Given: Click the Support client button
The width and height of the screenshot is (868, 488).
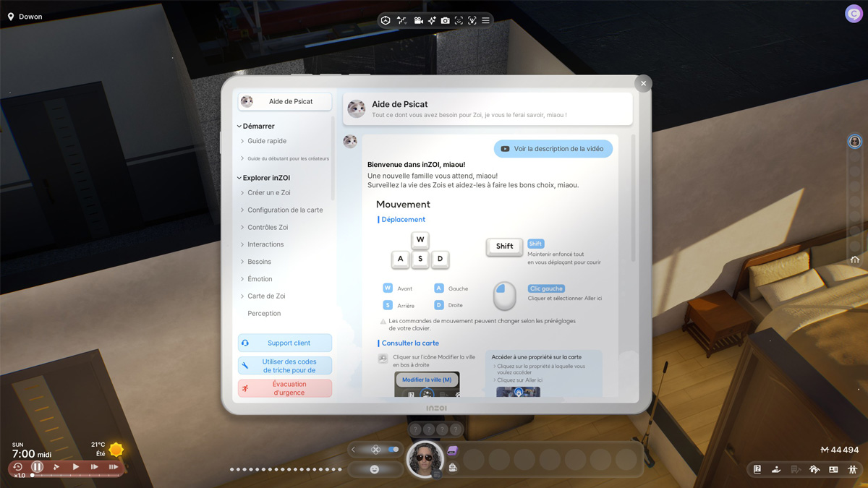Looking at the screenshot, I should [284, 342].
